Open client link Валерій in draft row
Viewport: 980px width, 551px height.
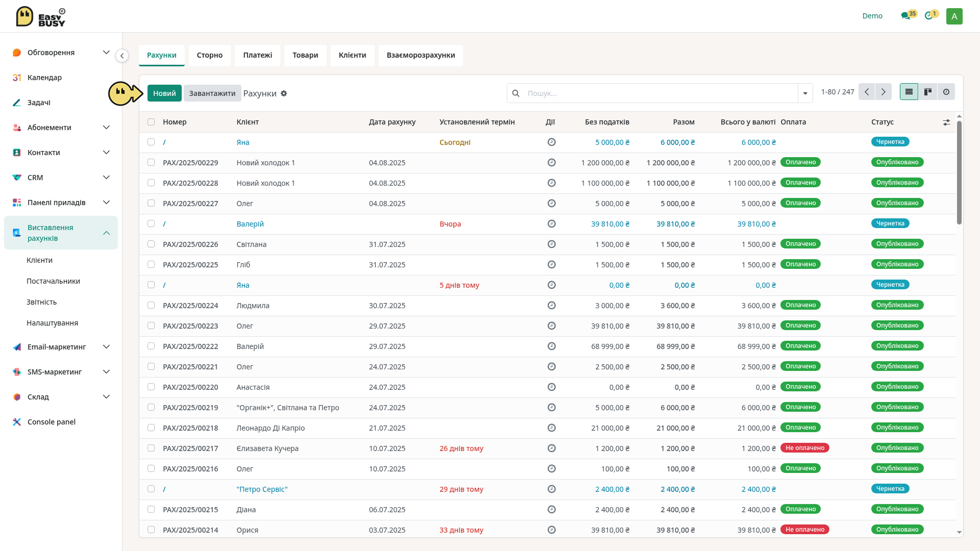click(250, 224)
